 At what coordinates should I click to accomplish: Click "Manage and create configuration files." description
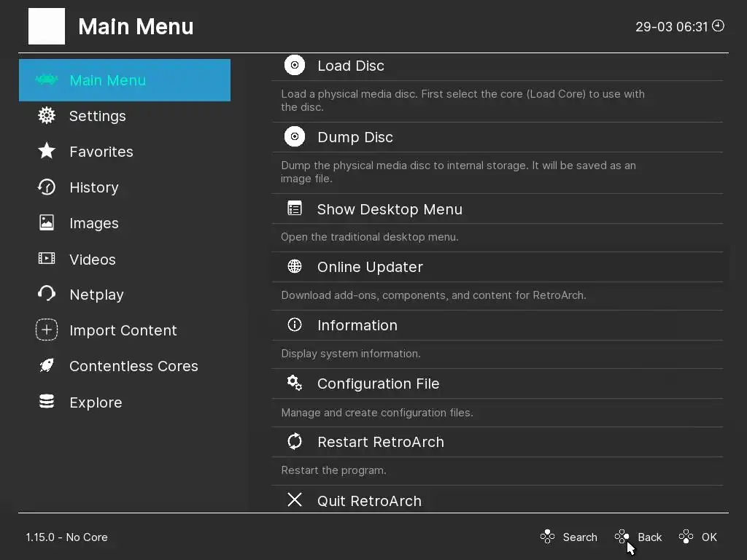coord(377,413)
